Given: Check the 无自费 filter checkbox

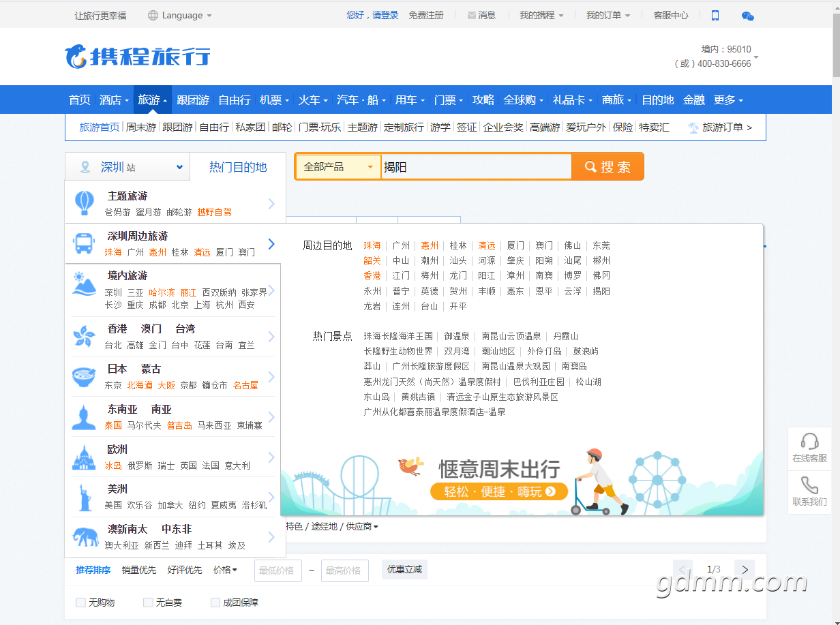Looking at the screenshot, I should [x=148, y=603].
